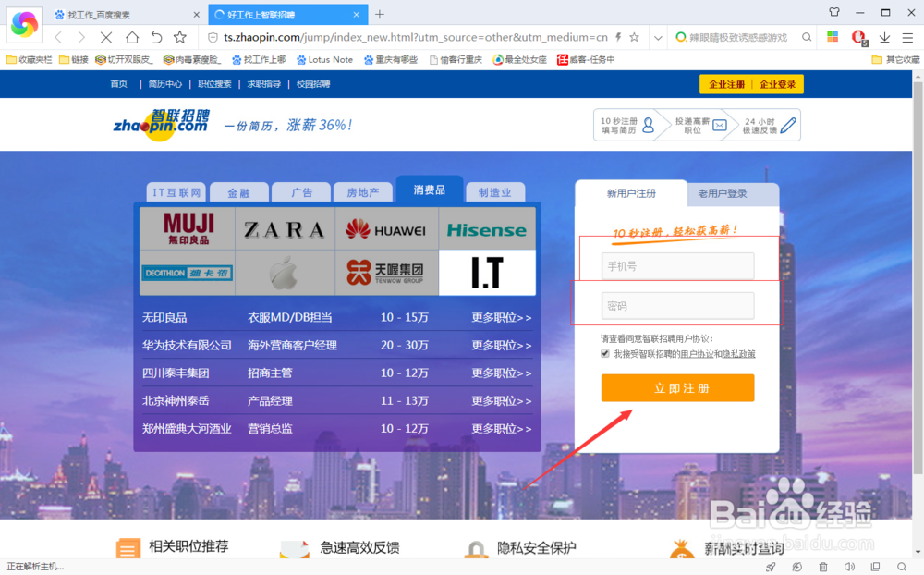Open the 找工作上哪 bookmark
This screenshot has width=924, height=575.
coord(259,59)
